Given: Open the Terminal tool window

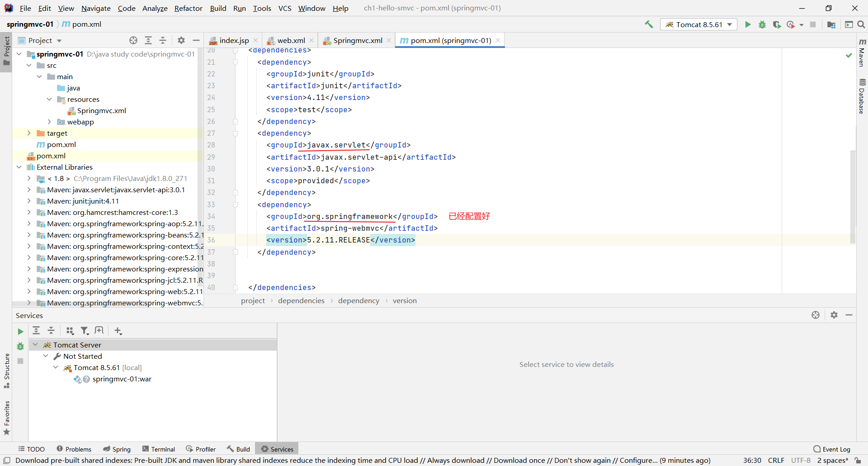Looking at the screenshot, I should (x=159, y=449).
